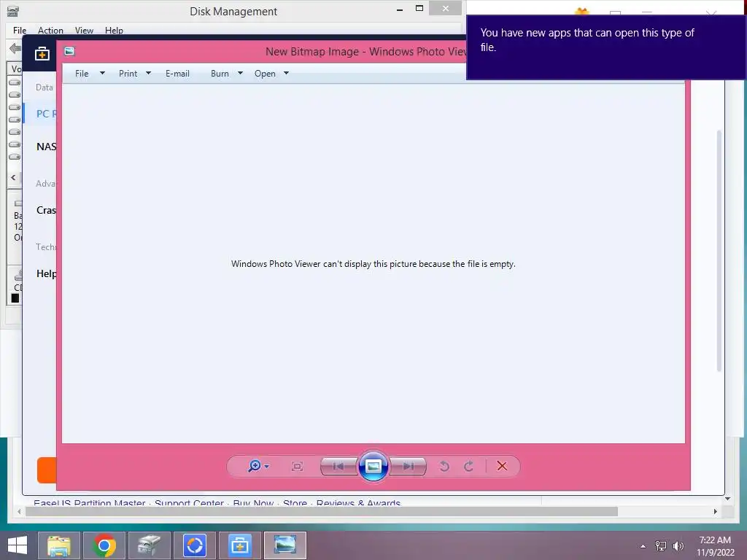Screen dimensions: 747x560
Task: Click the horizontal scrollbar right arrow
Action: (x=715, y=511)
